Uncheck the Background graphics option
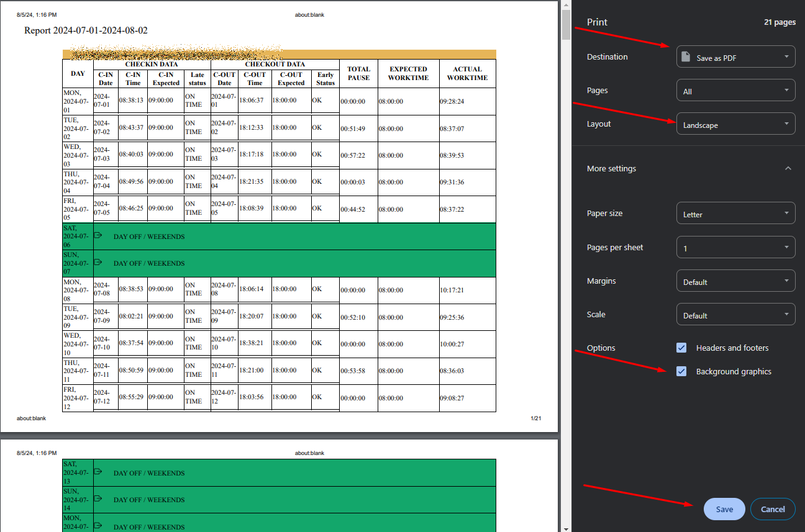Image resolution: width=805 pixels, height=532 pixels. click(x=682, y=372)
